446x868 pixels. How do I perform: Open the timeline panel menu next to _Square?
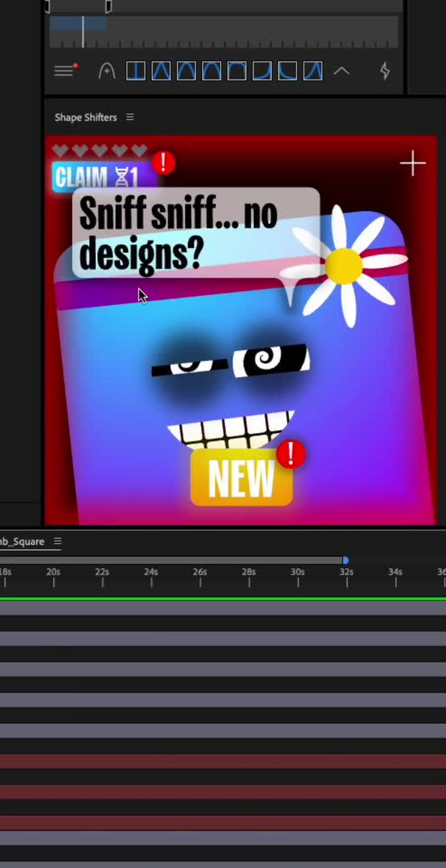coord(58,541)
